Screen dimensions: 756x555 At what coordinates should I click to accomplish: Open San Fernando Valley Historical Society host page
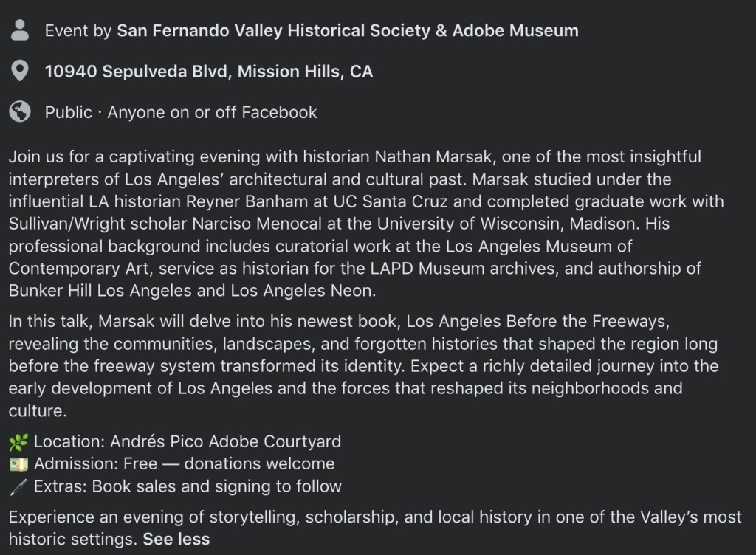coord(348,31)
